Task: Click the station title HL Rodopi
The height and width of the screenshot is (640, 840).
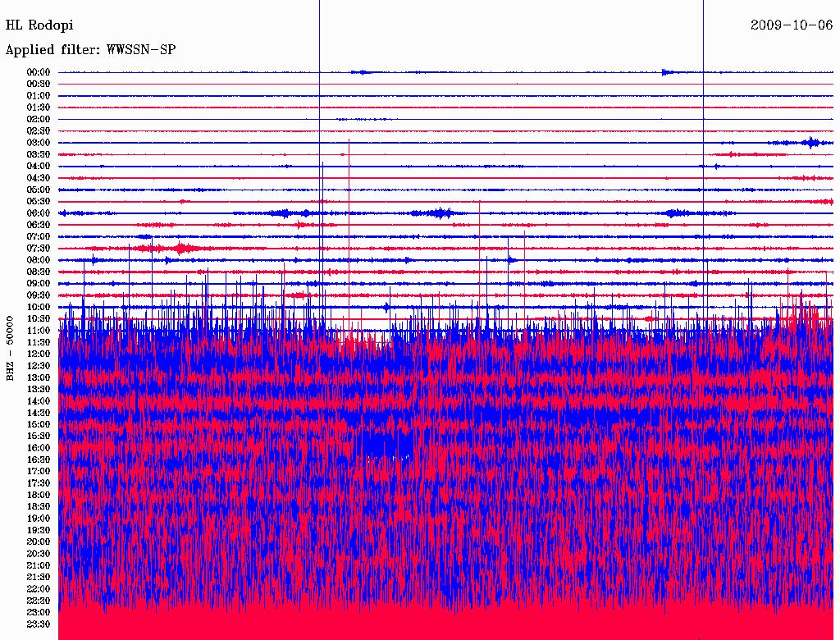Action: pos(39,25)
